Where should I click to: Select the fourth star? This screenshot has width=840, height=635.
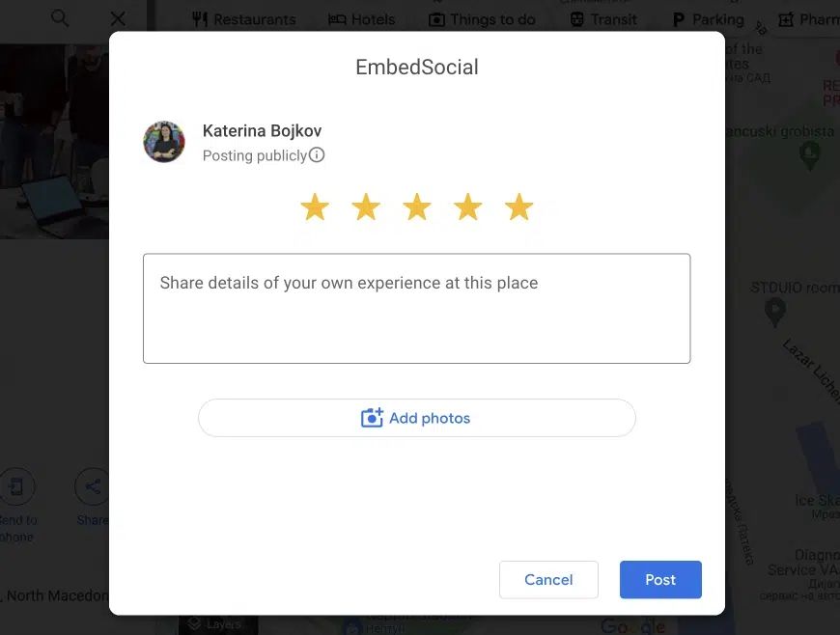point(467,207)
